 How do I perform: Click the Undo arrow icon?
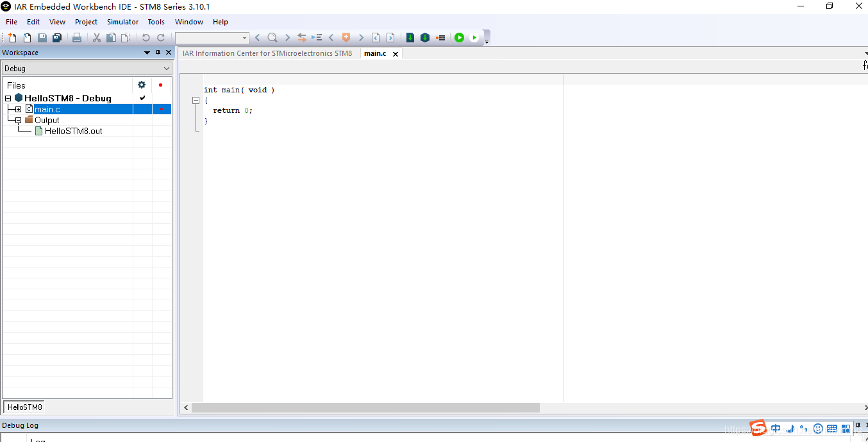[146, 38]
